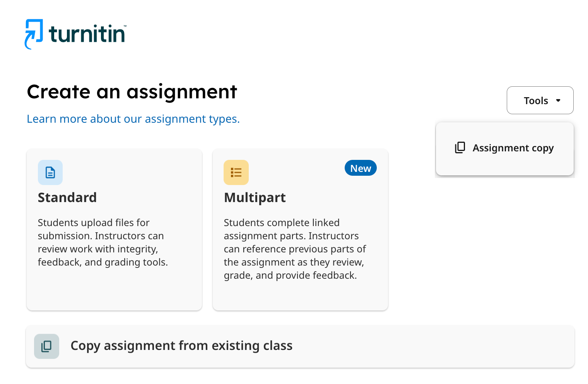Image resolution: width=588 pixels, height=384 pixels.
Task: Open Learn more about our assignment types link
Action: (133, 119)
